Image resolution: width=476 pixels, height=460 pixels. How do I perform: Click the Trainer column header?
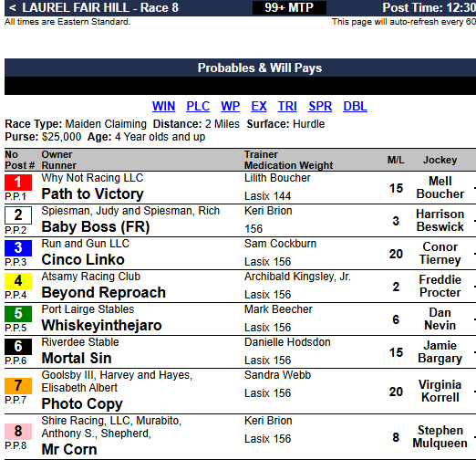click(261, 154)
